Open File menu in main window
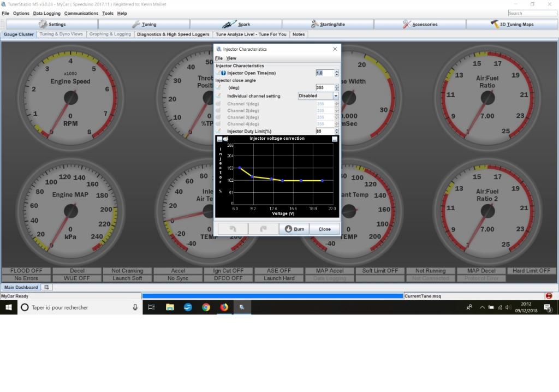The image size is (559, 392). [x=5, y=13]
